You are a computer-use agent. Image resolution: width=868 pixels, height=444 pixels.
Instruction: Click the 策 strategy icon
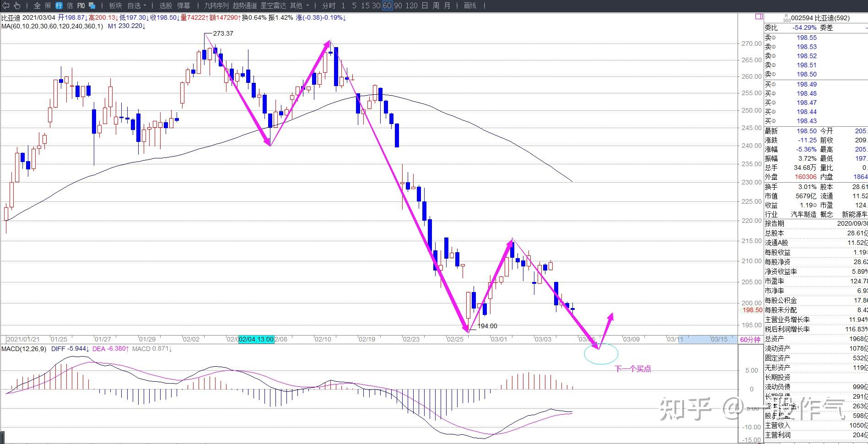tap(48, 5)
